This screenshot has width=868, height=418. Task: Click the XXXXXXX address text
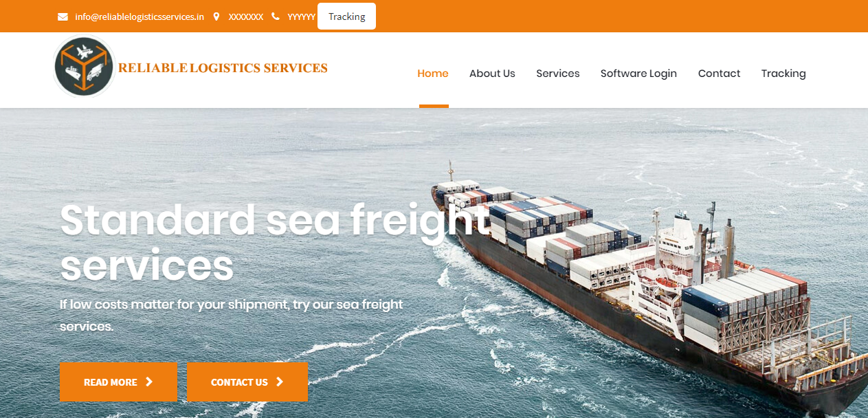click(x=245, y=16)
